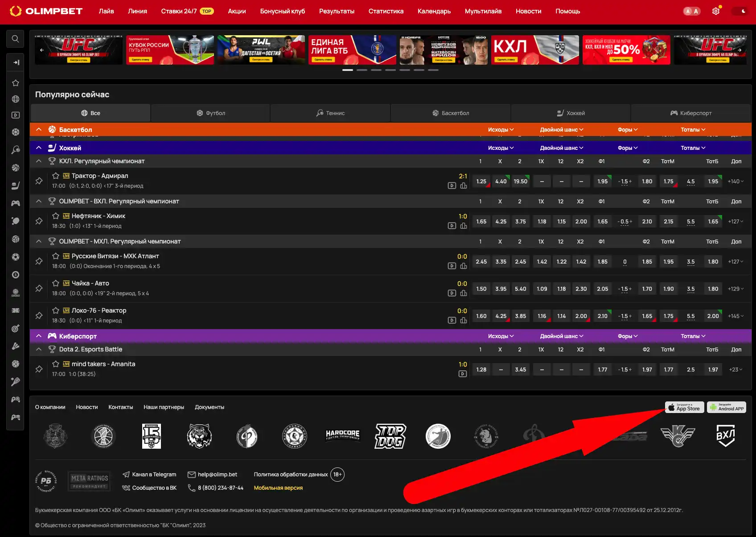Open Форы dropdown in Баскетбол header
The height and width of the screenshot is (537, 756).
628,130
